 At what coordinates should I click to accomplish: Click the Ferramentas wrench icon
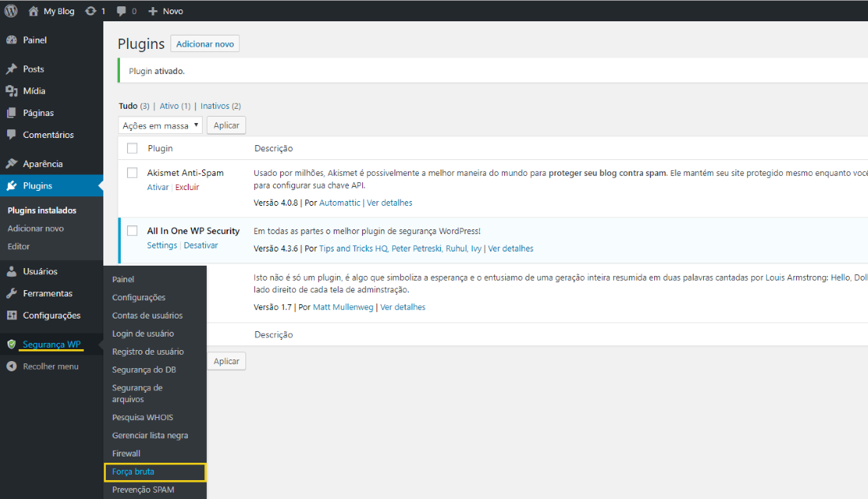click(x=12, y=293)
